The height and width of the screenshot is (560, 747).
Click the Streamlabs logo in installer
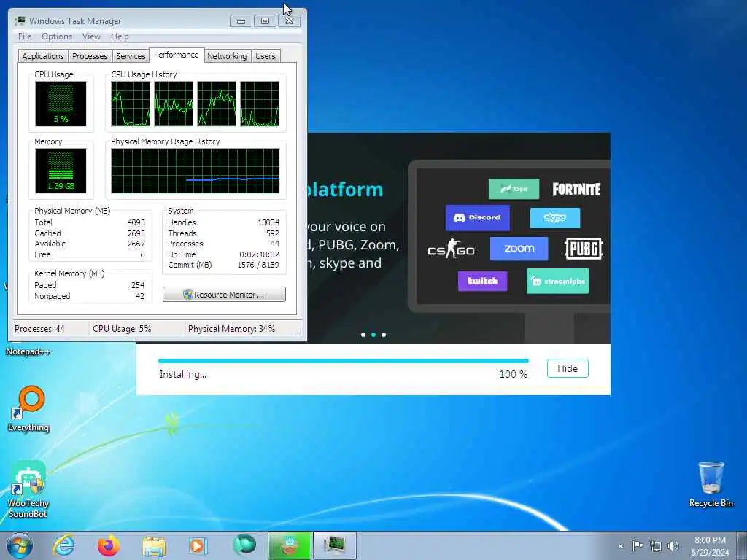[557, 281]
